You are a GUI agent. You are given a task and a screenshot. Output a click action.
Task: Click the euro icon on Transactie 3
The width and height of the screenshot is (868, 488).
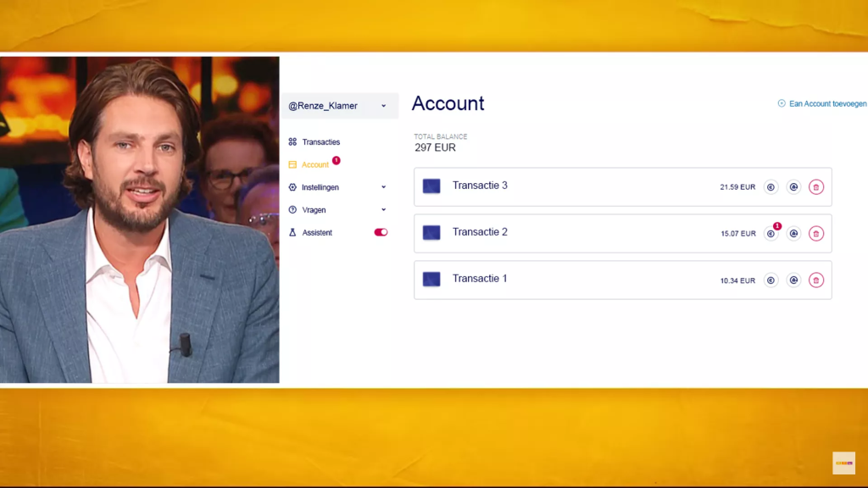[x=771, y=187]
